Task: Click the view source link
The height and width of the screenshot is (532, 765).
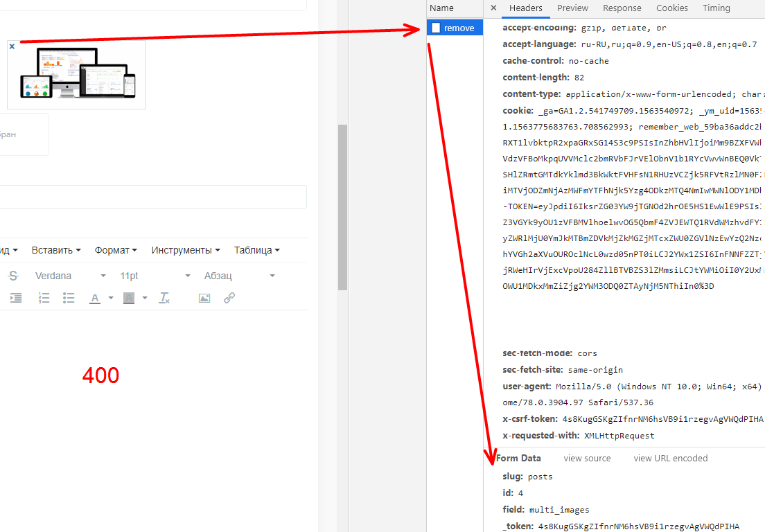Action: 587,458
